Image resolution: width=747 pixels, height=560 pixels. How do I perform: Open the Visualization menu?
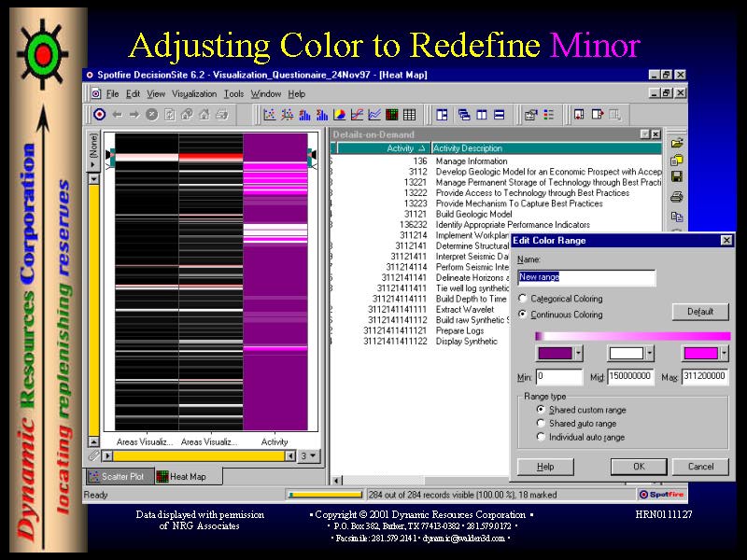click(194, 94)
